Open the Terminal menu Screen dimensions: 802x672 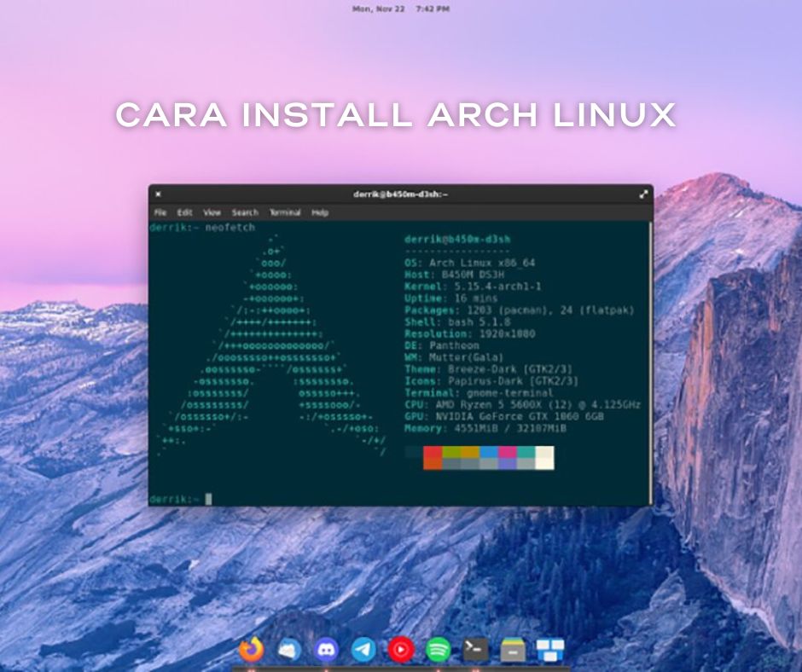click(x=285, y=212)
